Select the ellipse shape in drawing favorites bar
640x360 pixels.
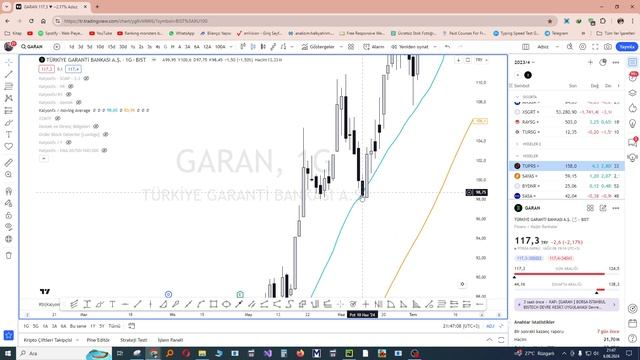[x=226, y=304]
